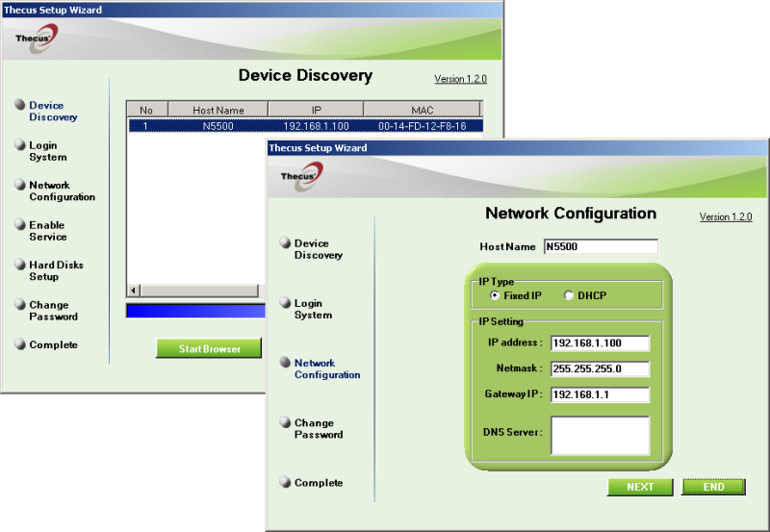Open Hard Disks Setup step
Image resolution: width=770 pixels, height=532 pixels.
click(x=56, y=270)
